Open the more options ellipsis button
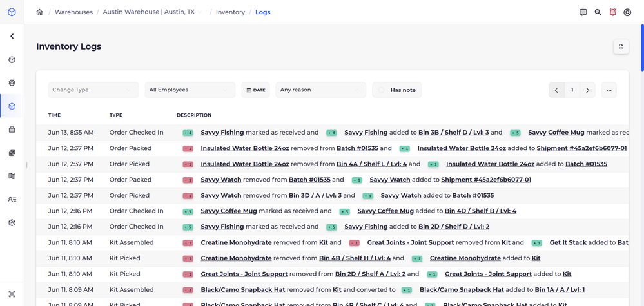The image size is (644, 306). 609,90
